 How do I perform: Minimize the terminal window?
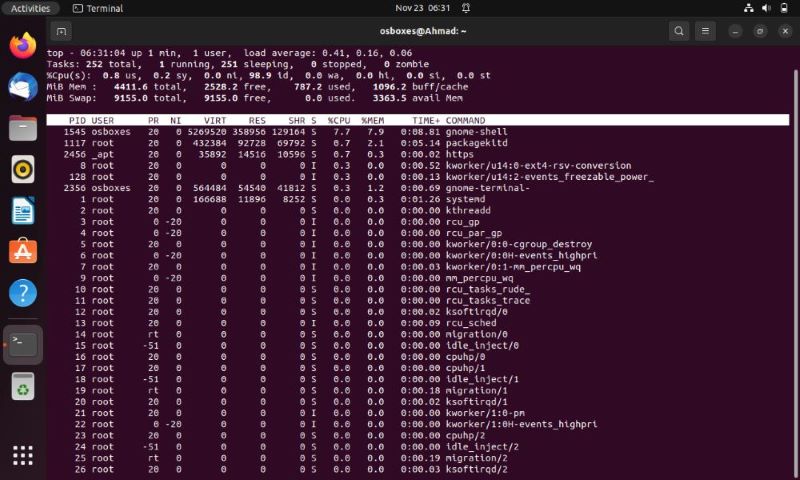(735, 32)
